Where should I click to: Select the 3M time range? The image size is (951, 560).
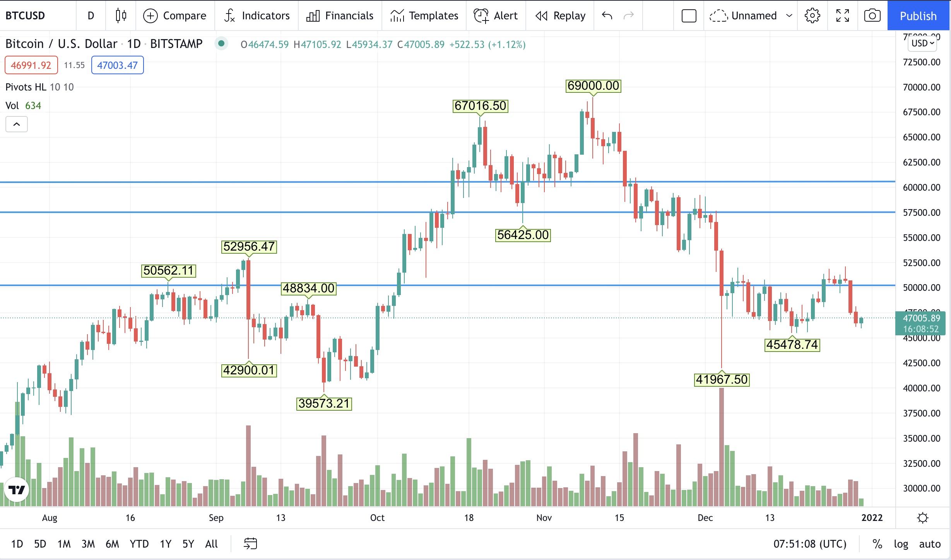click(x=88, y=544)
